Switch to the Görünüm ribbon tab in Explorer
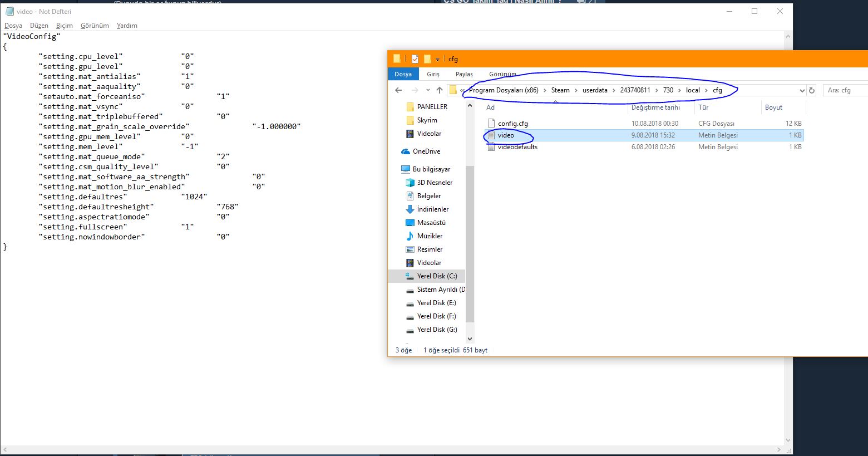 [x=502, y=74]
